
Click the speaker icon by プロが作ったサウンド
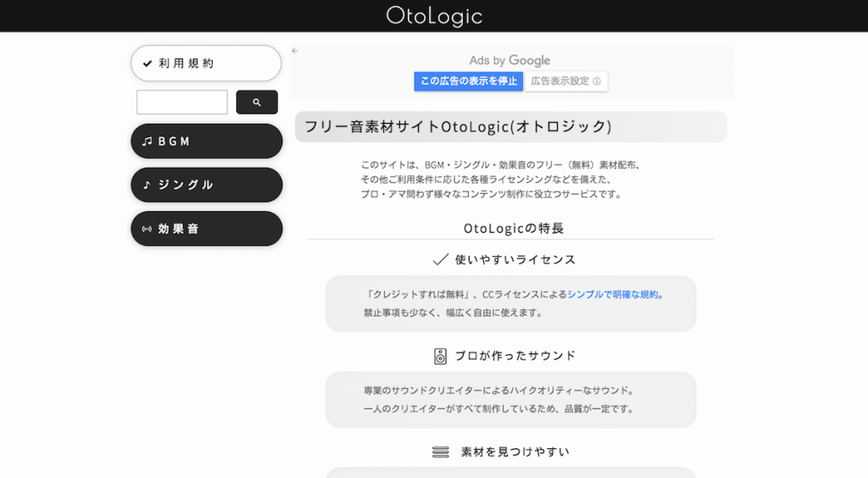pyautogui.click(x=440, y=356)
